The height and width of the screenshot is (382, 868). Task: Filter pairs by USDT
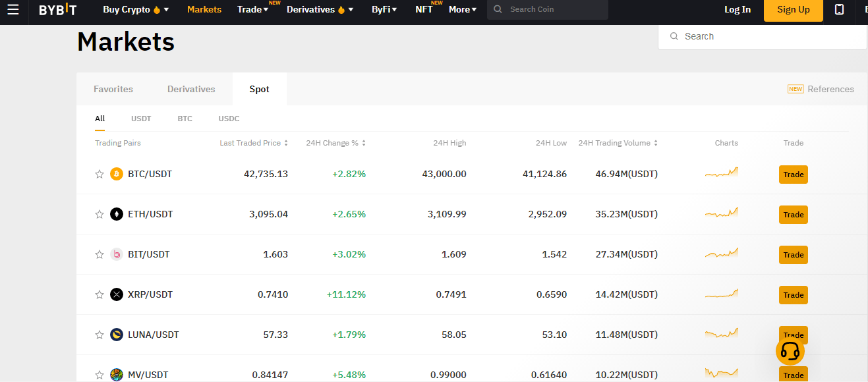[141, 119]
